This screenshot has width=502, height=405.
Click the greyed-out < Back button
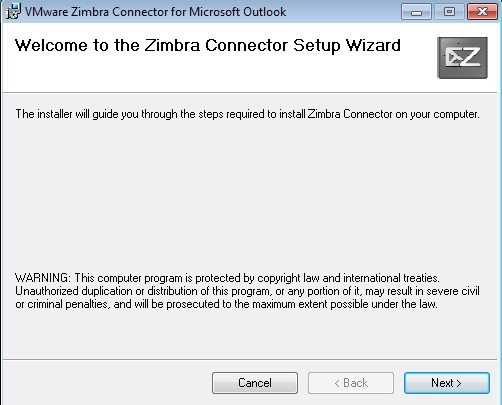point(351,383)
